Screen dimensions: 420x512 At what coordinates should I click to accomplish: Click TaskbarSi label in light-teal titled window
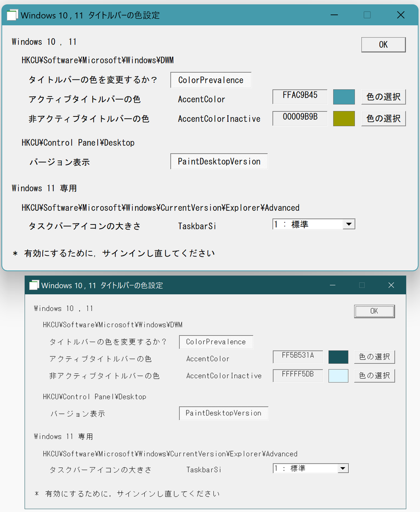point(197,226)
